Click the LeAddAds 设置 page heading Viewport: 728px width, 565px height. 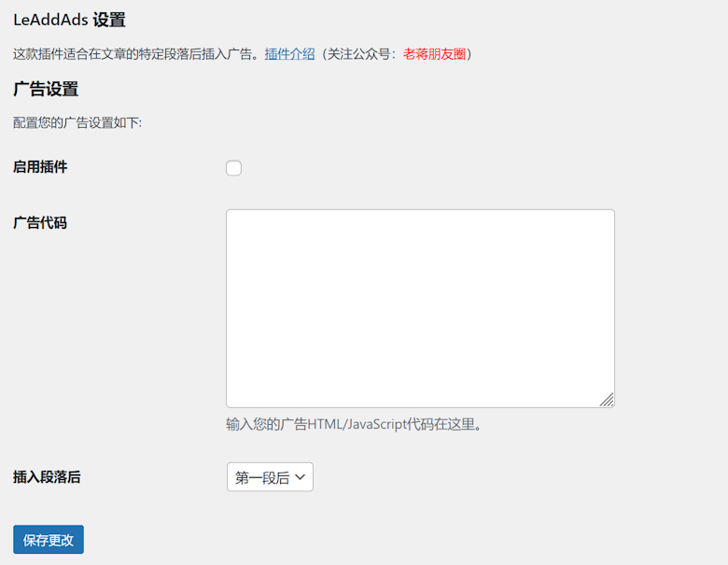(x=69, y=20)
